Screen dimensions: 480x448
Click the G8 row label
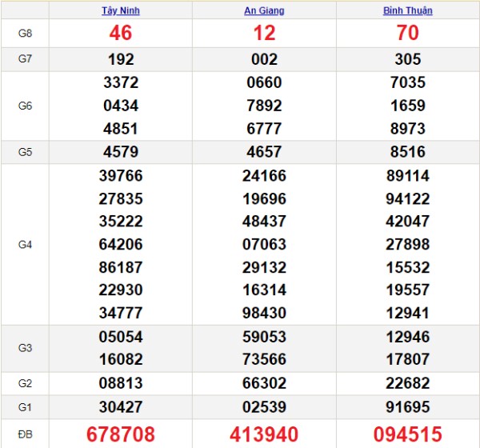(x=25, y=34)
